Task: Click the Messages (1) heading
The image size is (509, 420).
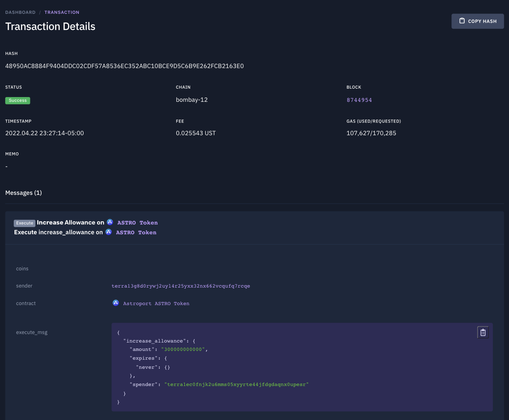Action: 24,193
